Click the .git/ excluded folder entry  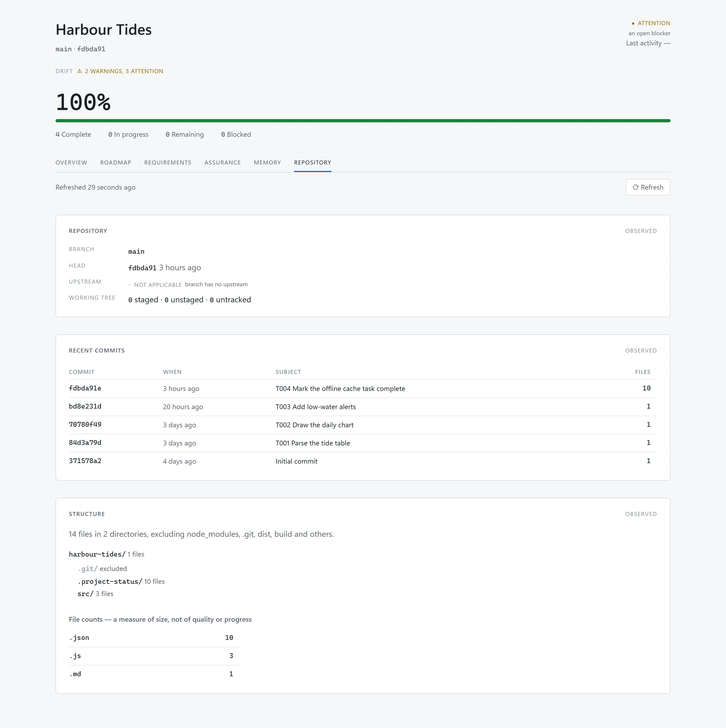102,568
